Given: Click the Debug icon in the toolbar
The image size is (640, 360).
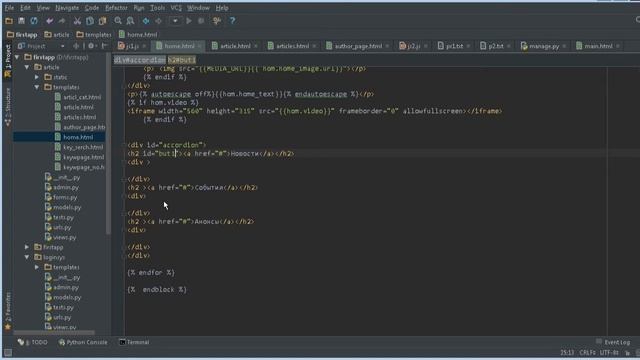Looking at the screenshot, I should pos(201,20).
